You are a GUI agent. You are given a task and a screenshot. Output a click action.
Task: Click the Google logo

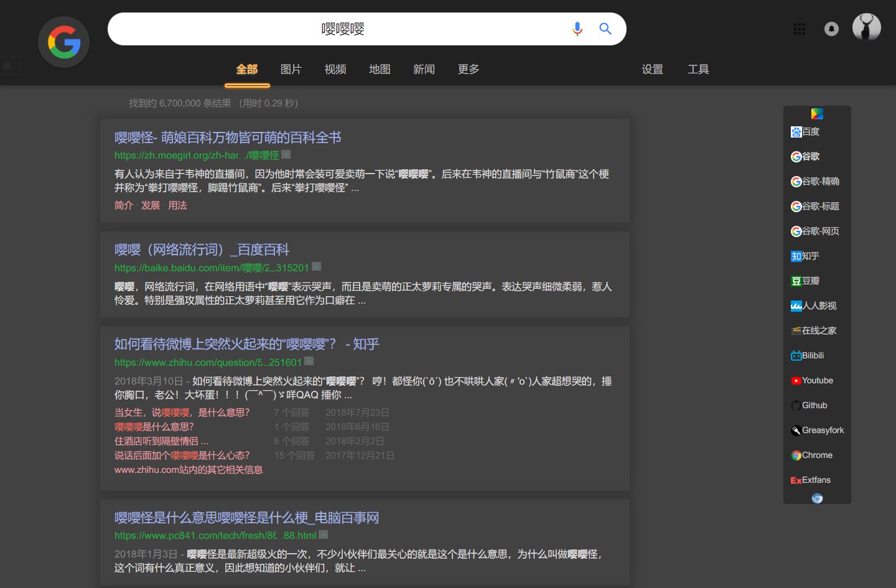tap(63, 42)
